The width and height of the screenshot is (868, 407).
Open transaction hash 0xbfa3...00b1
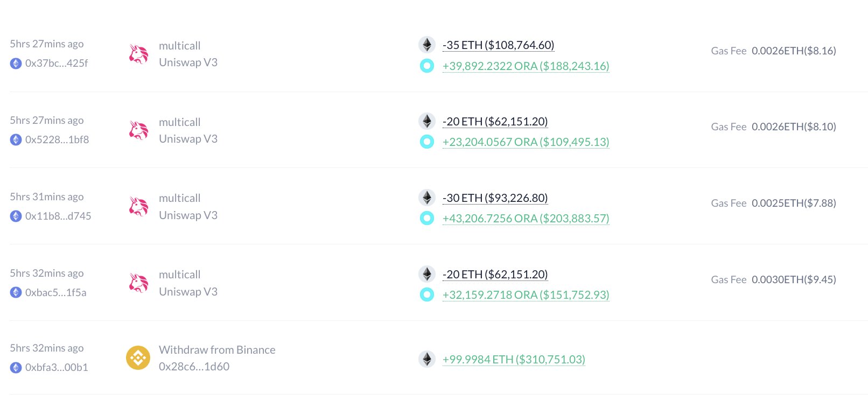57,368
